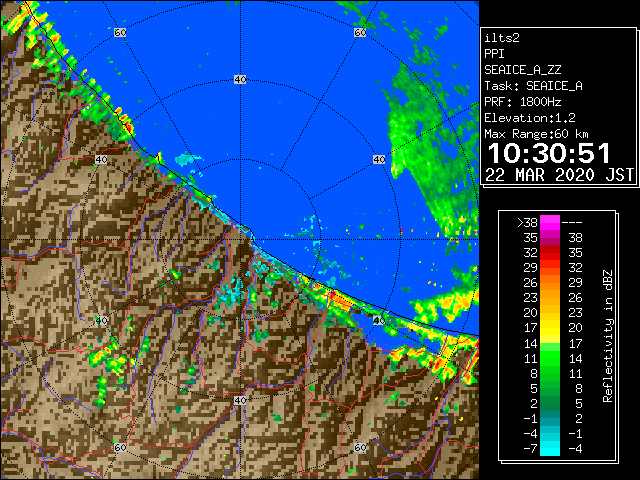Pick the cyan -7 to -4 dBZ swatch
The height and width of the screenshot is (480, 640).
pyautogui.click(x=550, y=449)
